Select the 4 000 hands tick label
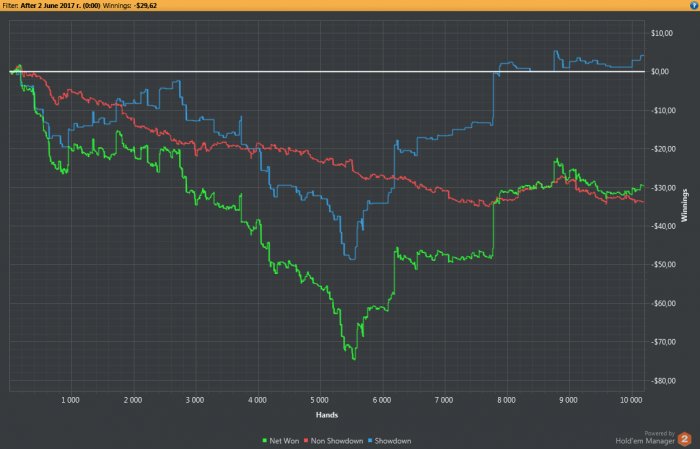The width and height of the screenshot is (700, 449). click(x=257, y=400)
